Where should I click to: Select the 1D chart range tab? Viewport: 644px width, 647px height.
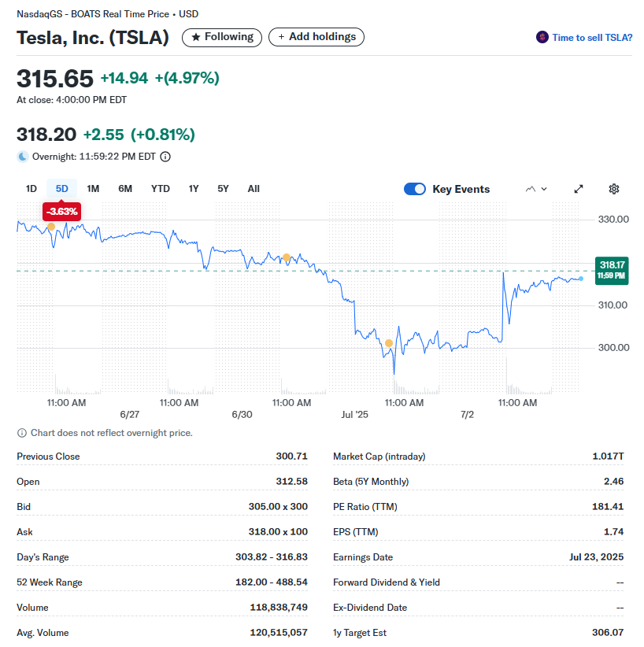(x=31, y=189)
